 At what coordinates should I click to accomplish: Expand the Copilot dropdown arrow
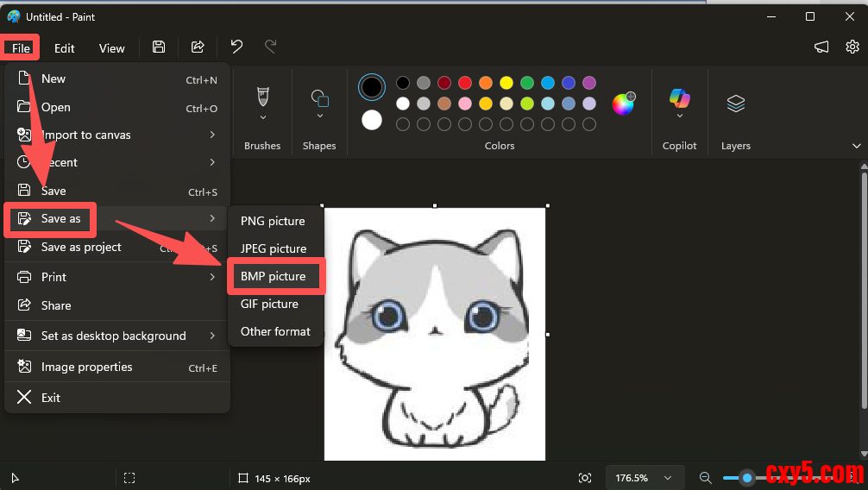(679, 116)
